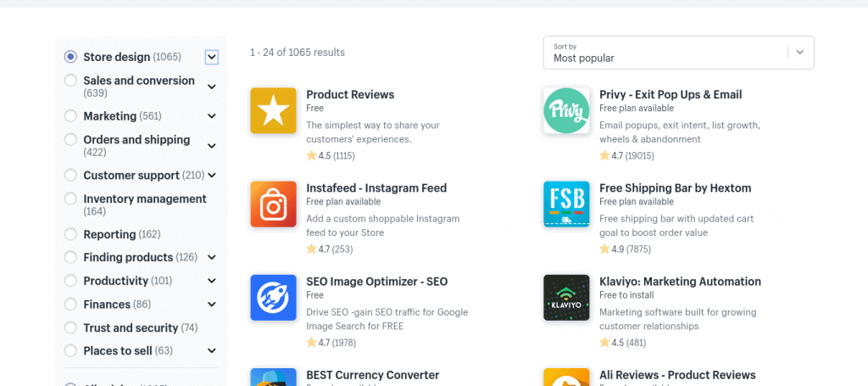Image resolution: width=868 pixels, height=386 pixels.
Task: Click the Places to sell expand chevron
Action: (211, 351)
